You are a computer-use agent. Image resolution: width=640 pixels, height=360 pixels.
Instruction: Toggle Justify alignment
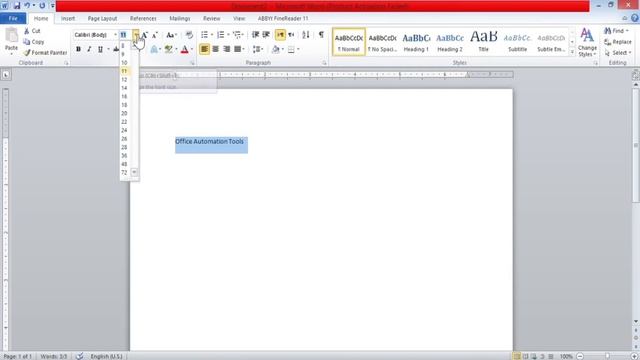tap(238, 49)
